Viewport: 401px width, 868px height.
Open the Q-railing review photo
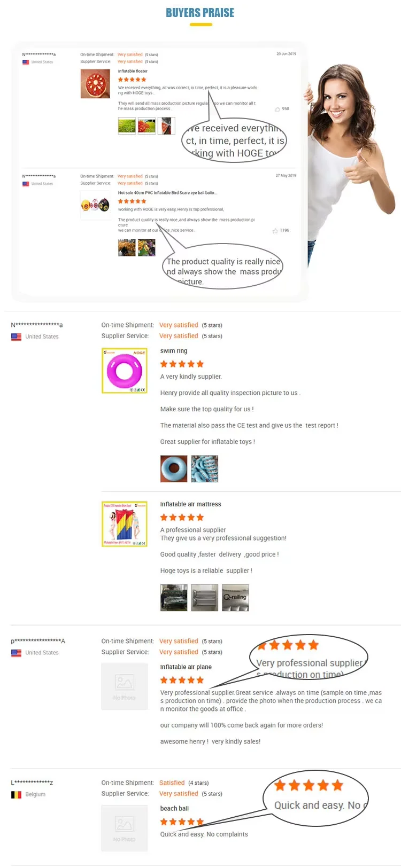click(236, 598)
